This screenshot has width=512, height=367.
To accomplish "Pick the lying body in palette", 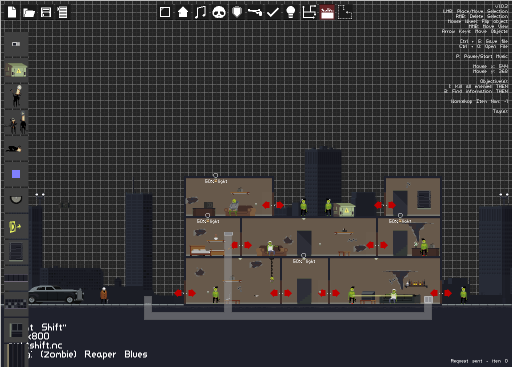I will point(14,149).
